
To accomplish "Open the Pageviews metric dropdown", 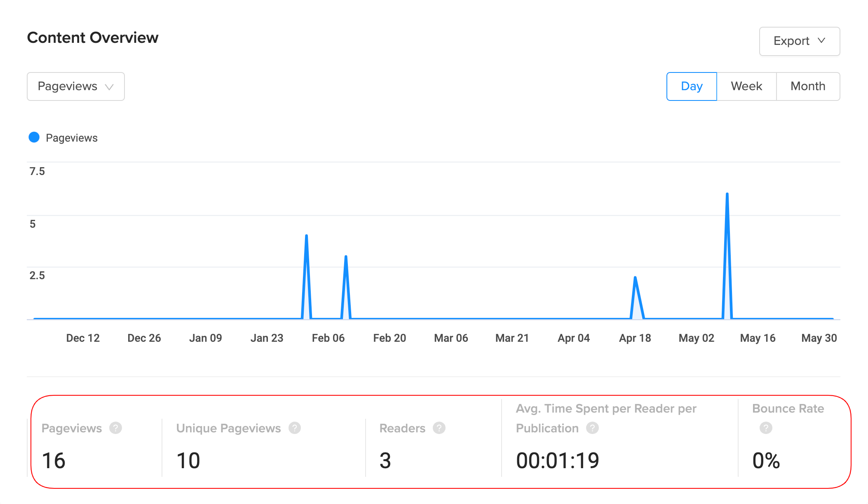I will coord(76,86).
